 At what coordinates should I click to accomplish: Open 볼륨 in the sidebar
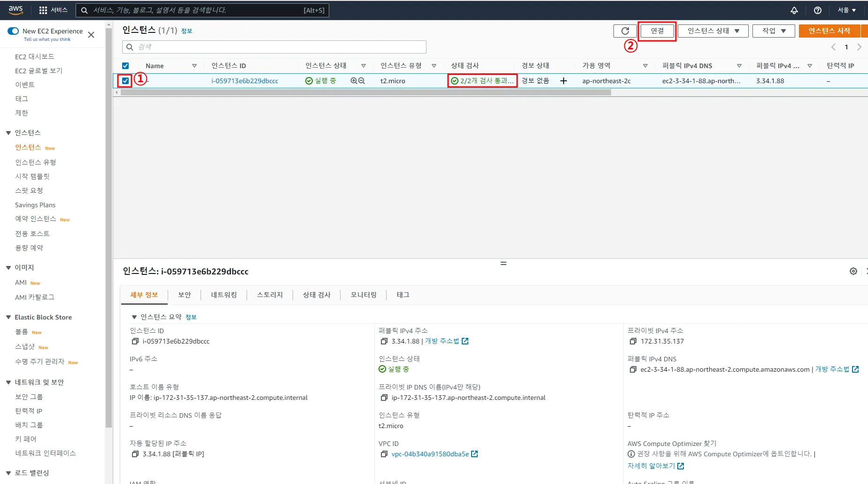tap(22, 332)
